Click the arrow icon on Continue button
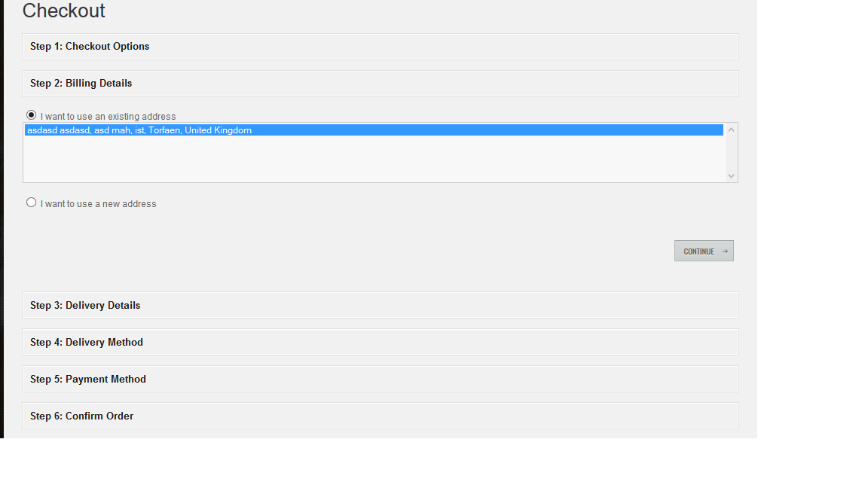The width and height of the screenshot is (868, 488). pyautogui.click(x=725, y=252)
